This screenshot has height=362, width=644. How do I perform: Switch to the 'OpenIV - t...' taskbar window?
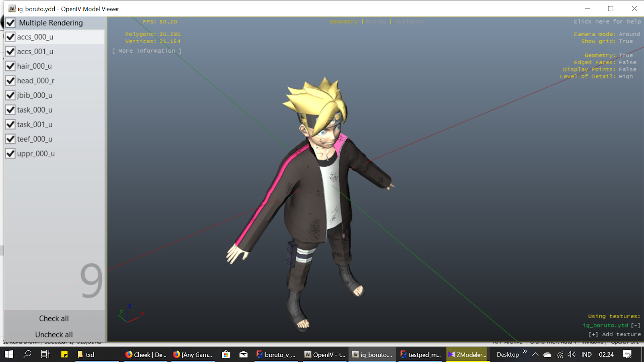(x=324, y=354)
